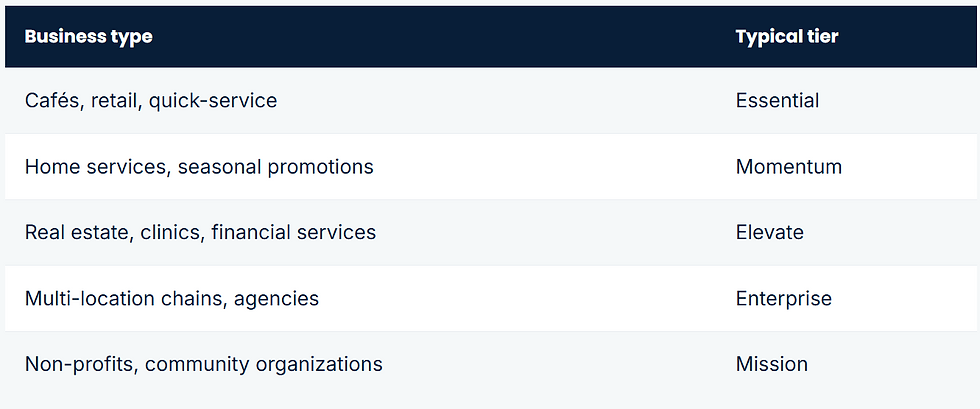Viewport: 980px width, 409px height.
Task: Select the Enterprise tier cell
Action: tap(783, 298)
